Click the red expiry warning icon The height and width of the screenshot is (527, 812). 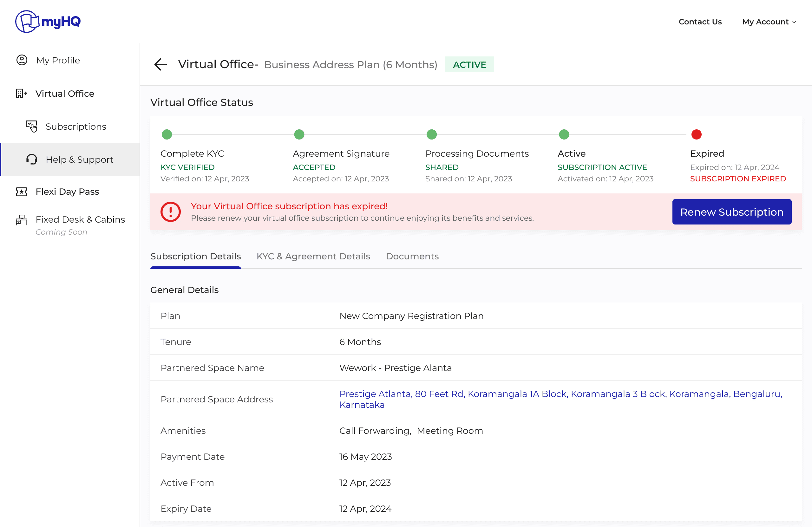[170, 212]
